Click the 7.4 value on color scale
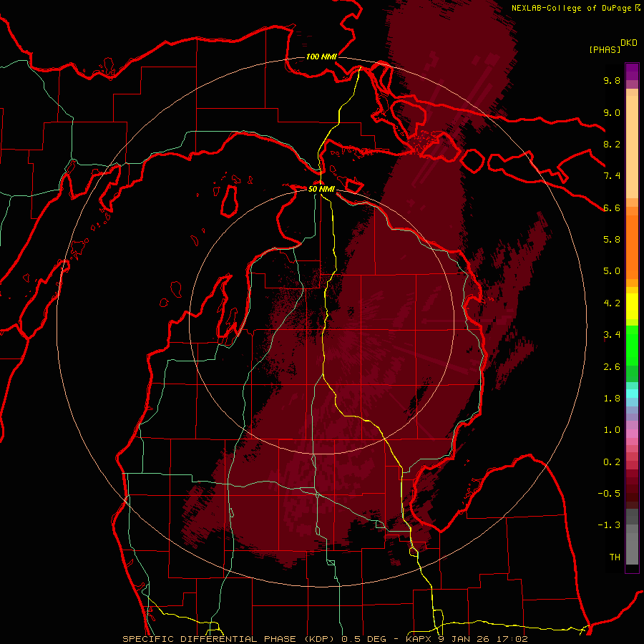The width and height of the screenshot is (644, 644). tap(612, 176)
